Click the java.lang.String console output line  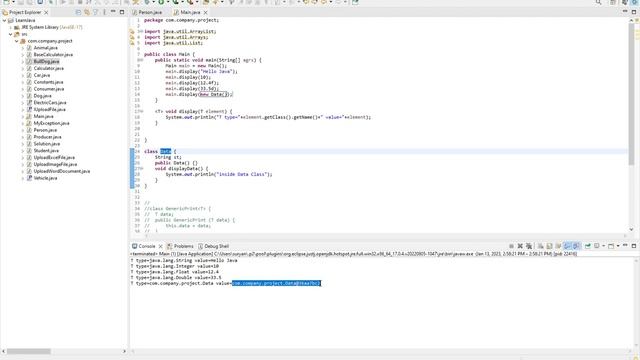tap(184, 260)
